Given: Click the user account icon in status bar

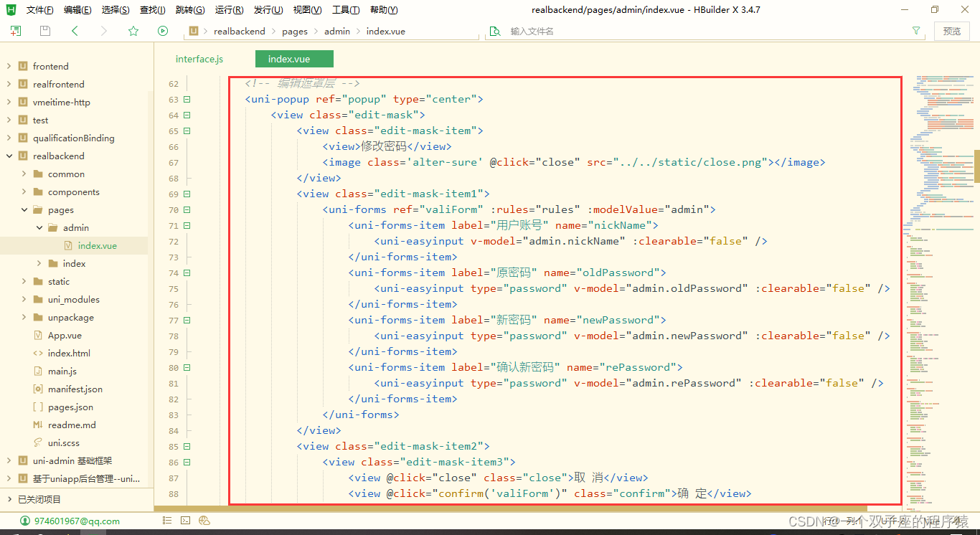Looking at the screenshot, I should (25, 521).
